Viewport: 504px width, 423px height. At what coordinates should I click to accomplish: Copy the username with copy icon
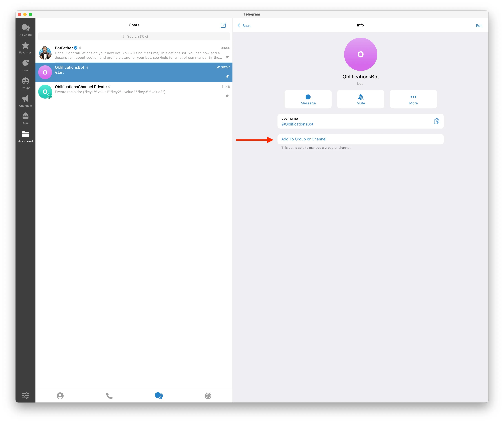click(436, 121)
